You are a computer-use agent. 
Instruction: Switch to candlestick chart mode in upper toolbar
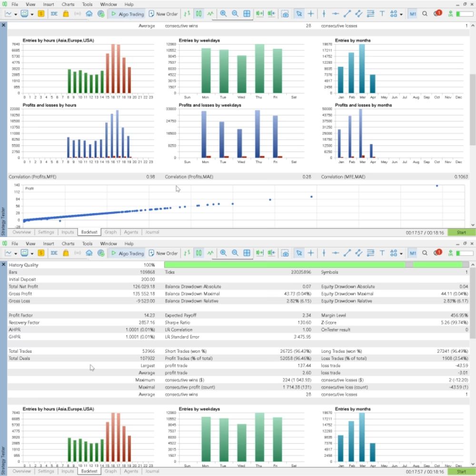point(199,14)
